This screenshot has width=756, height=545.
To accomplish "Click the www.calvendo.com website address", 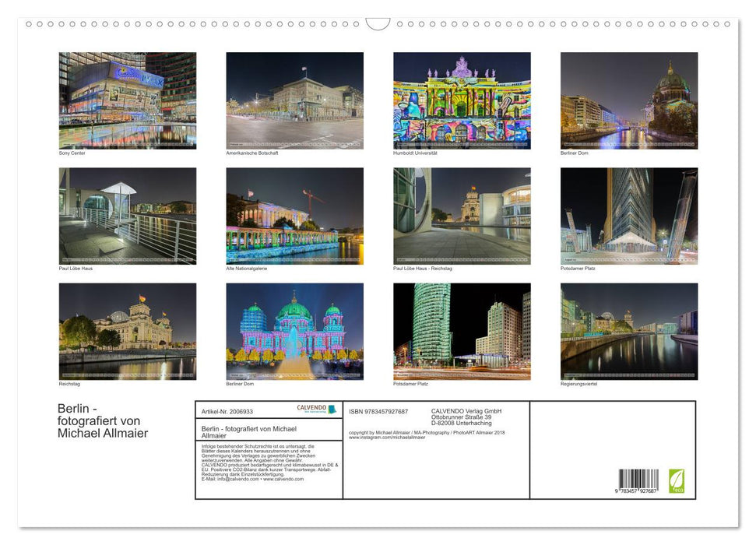I will pyautogui.click(x=283, y=479).
